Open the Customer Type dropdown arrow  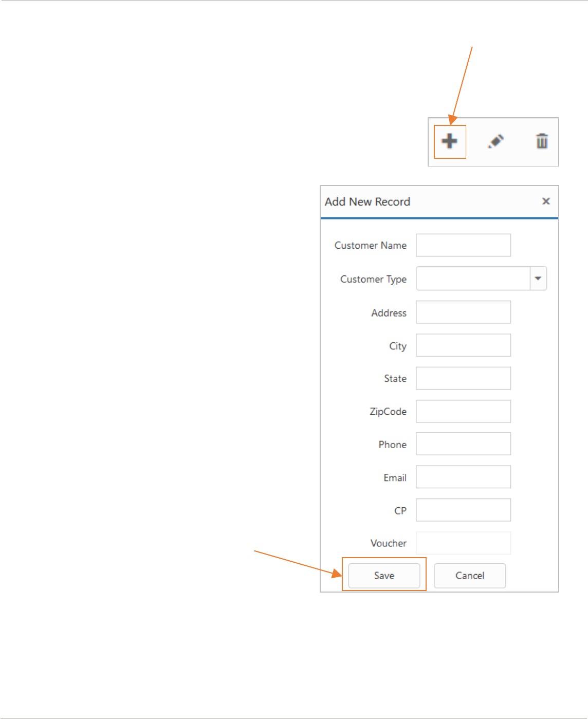[538, 278]
